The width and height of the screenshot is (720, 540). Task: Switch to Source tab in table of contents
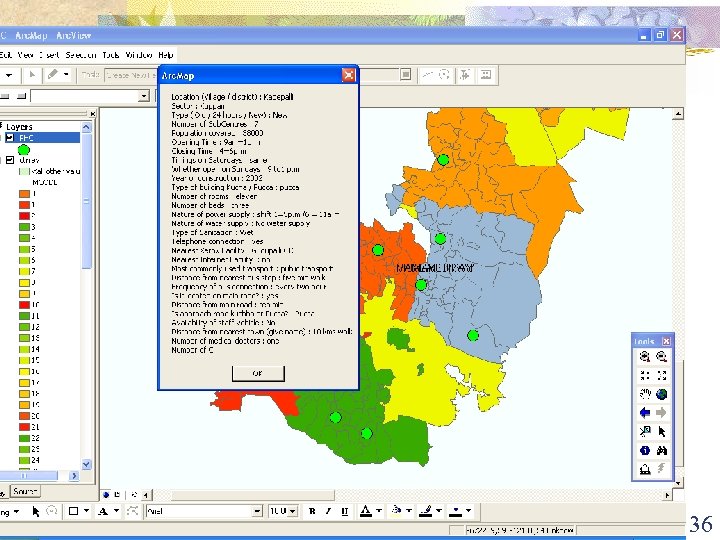pyautogui.click(x=24, y=491)
